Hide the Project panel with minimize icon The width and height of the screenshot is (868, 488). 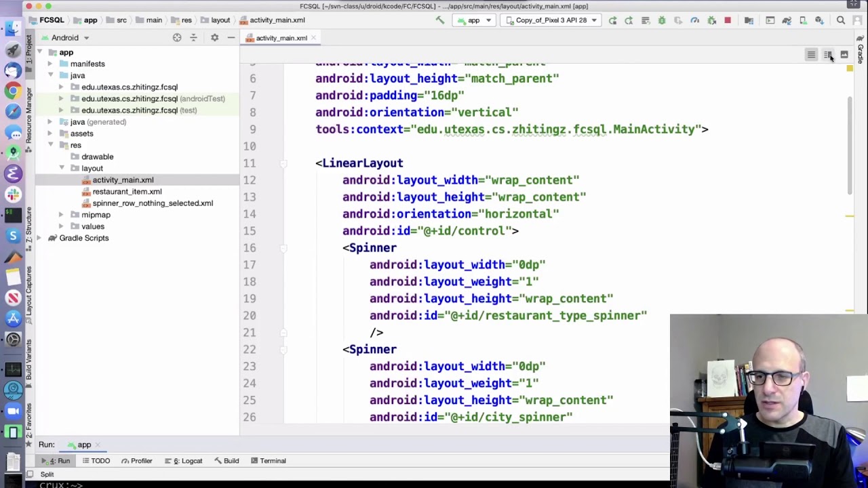point(231,38)
